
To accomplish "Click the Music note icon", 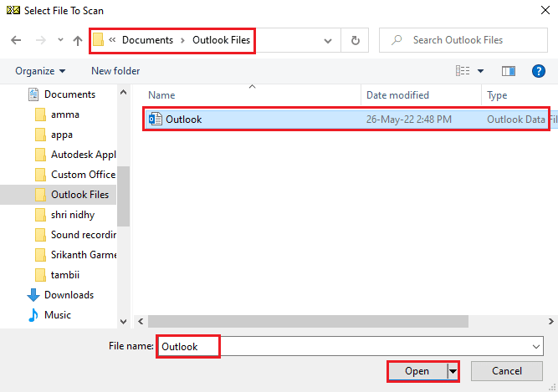I will click(33, 315).
